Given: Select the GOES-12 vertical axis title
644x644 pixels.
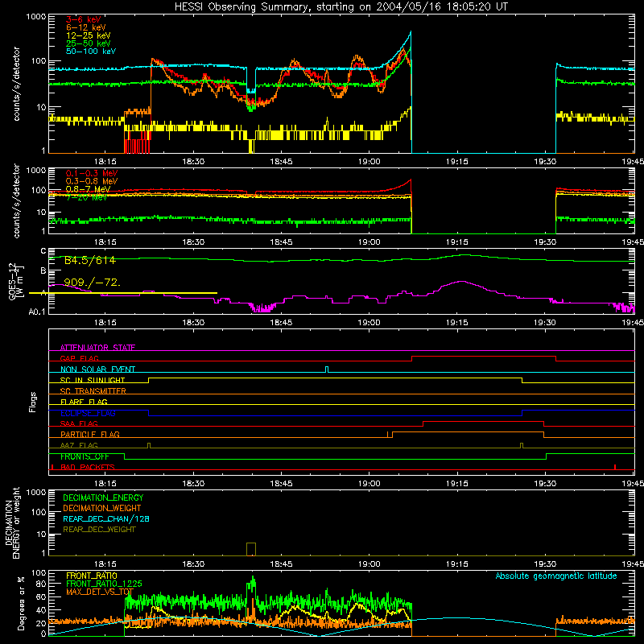Looking at the screenshot, I should point(16,282).
